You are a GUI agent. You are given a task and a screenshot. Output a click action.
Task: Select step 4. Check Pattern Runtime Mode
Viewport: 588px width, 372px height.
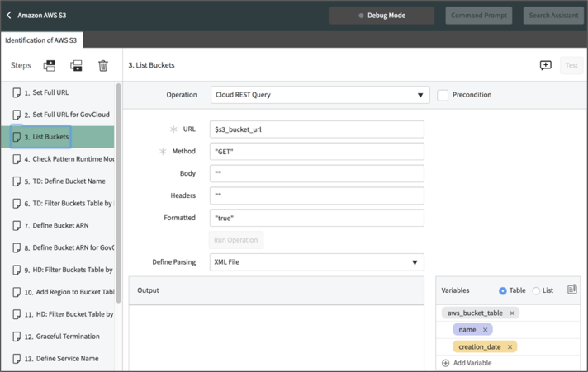pos(58,159)
